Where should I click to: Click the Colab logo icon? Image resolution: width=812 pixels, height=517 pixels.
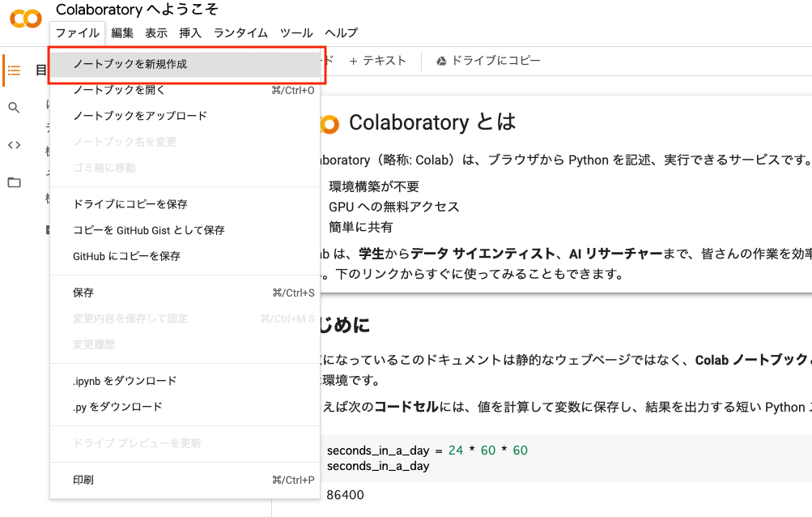(x=25, y=19)
